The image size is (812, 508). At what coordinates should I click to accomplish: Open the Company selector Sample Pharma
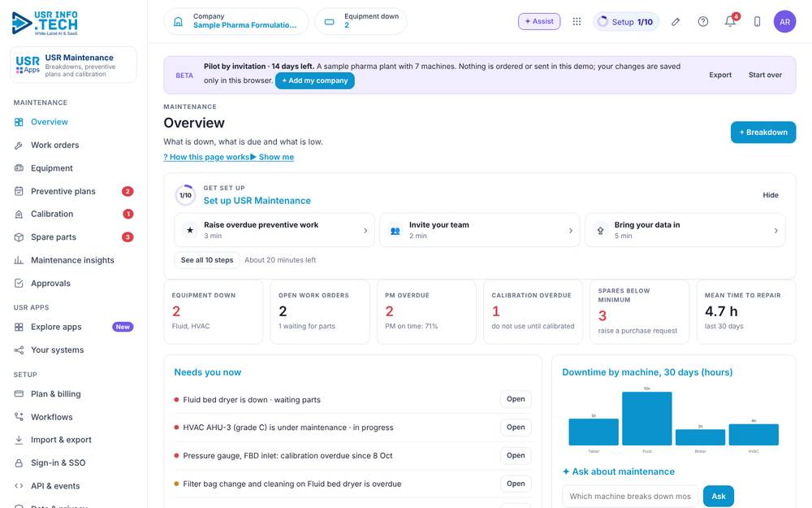(x=236, y=21)
